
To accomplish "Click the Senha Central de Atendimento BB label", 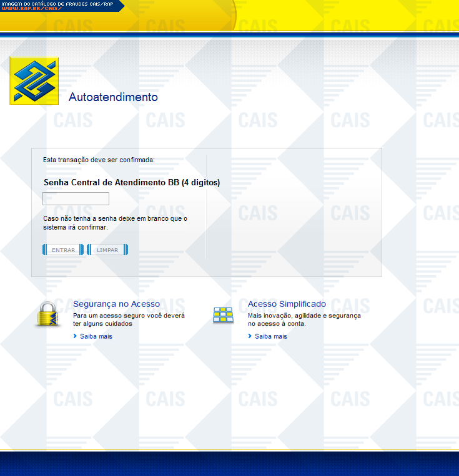I will pyautogui.click(x=132, y=183).
